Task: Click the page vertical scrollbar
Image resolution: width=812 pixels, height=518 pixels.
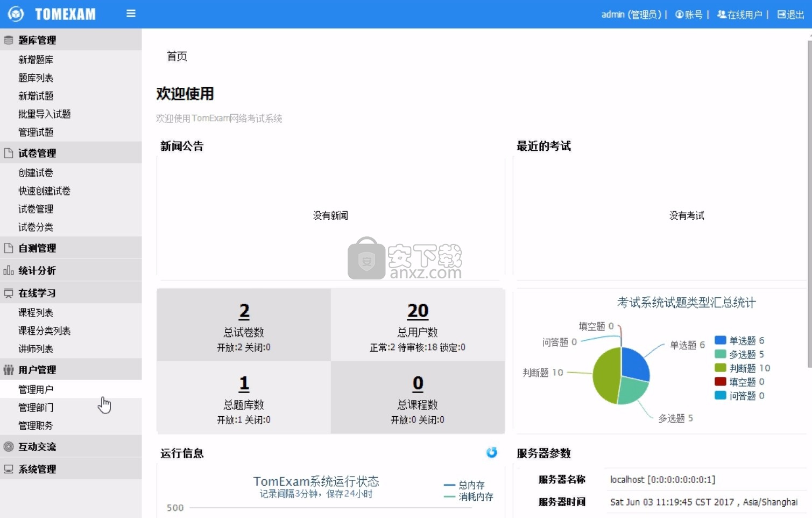Action: [809, 204]
